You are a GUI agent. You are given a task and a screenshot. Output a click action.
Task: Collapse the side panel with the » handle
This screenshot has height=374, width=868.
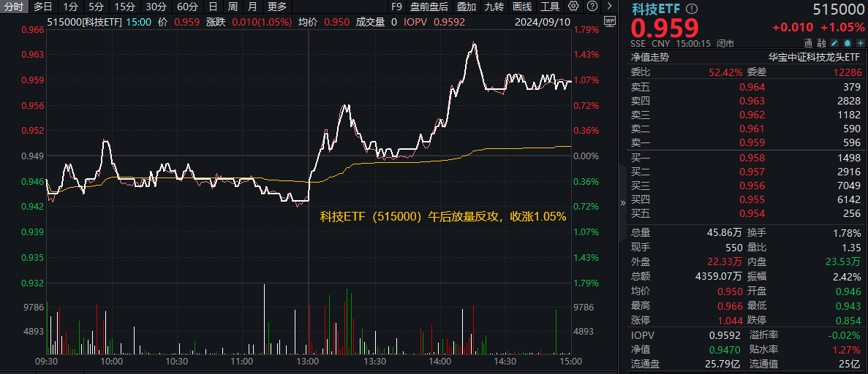click(622, 202)
